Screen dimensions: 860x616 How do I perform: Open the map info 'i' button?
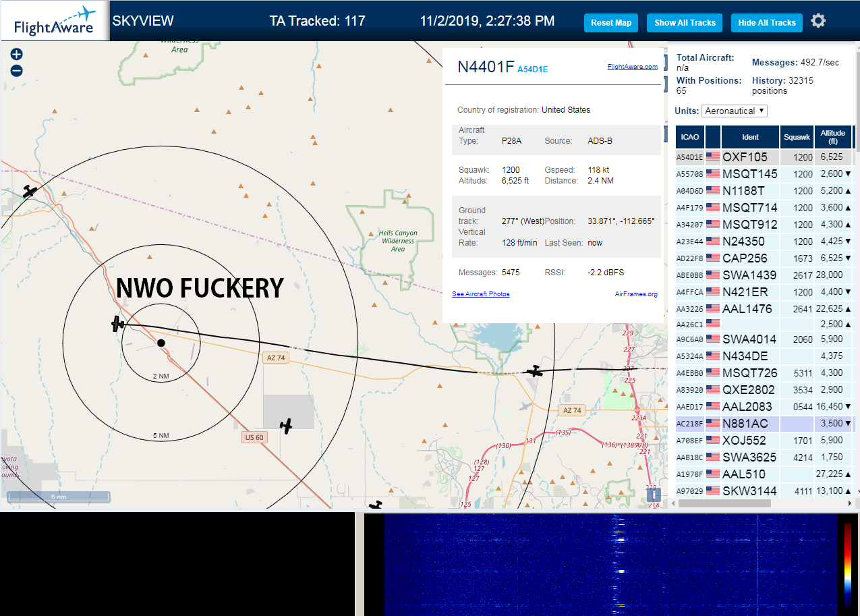[x=654, y=495]
